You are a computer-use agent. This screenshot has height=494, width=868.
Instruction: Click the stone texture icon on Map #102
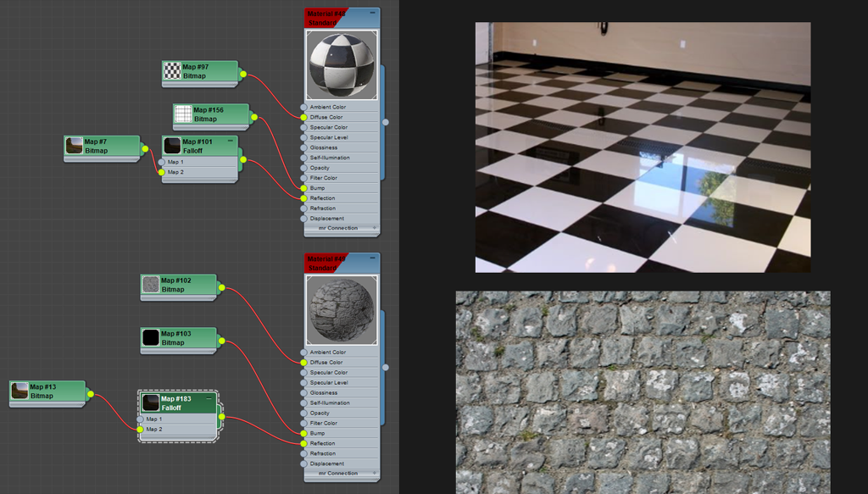[151, 285]
